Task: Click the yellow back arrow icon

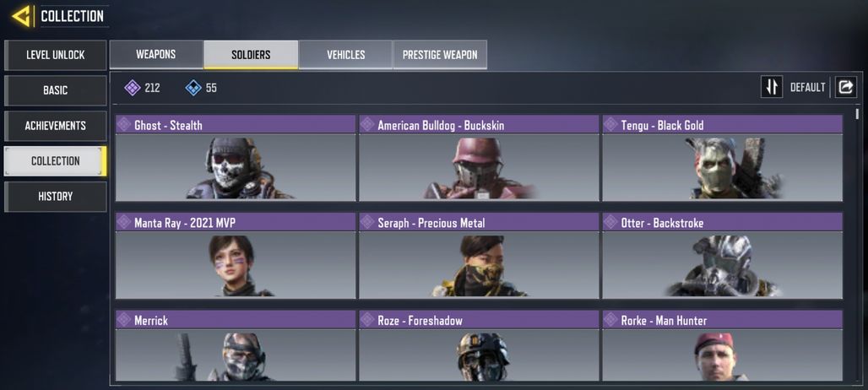Action: pos(21,16)
